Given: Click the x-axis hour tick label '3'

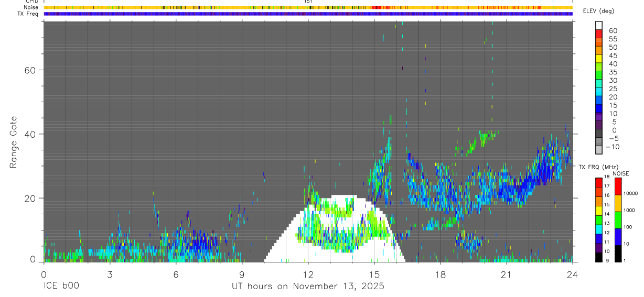Looking at the screenshot, I should click(x=110, y=274).
